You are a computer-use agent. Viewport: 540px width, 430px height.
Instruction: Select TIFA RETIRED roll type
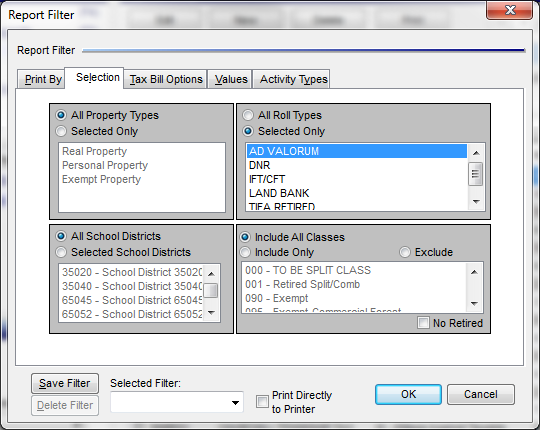coord(357,206)
